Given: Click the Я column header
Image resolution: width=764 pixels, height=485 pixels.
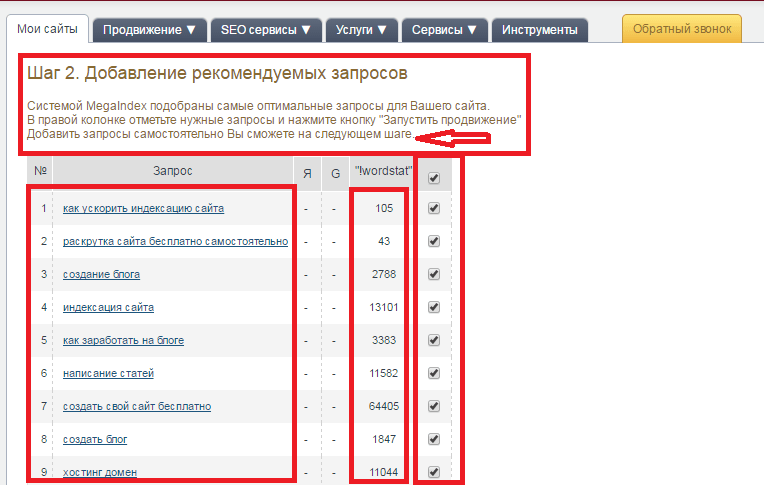Looking at the screenshot, I should click(x=307, y=174).
